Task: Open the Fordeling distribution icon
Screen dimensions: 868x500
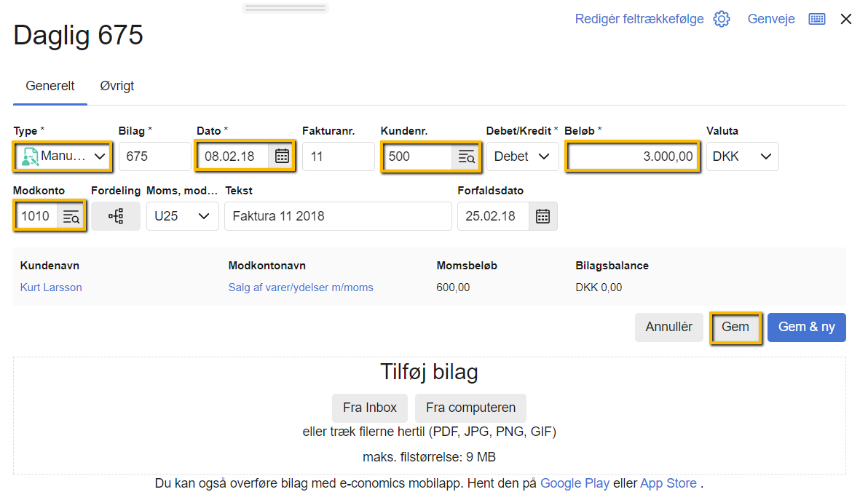Action: pos(115,216)
